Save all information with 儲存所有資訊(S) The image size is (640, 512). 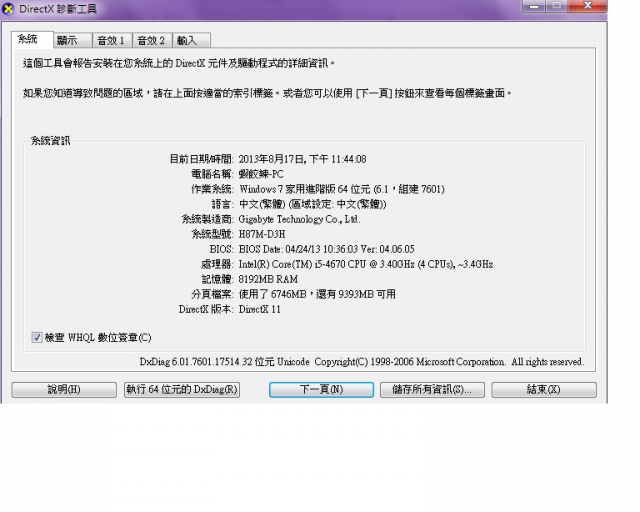(432, 390)
